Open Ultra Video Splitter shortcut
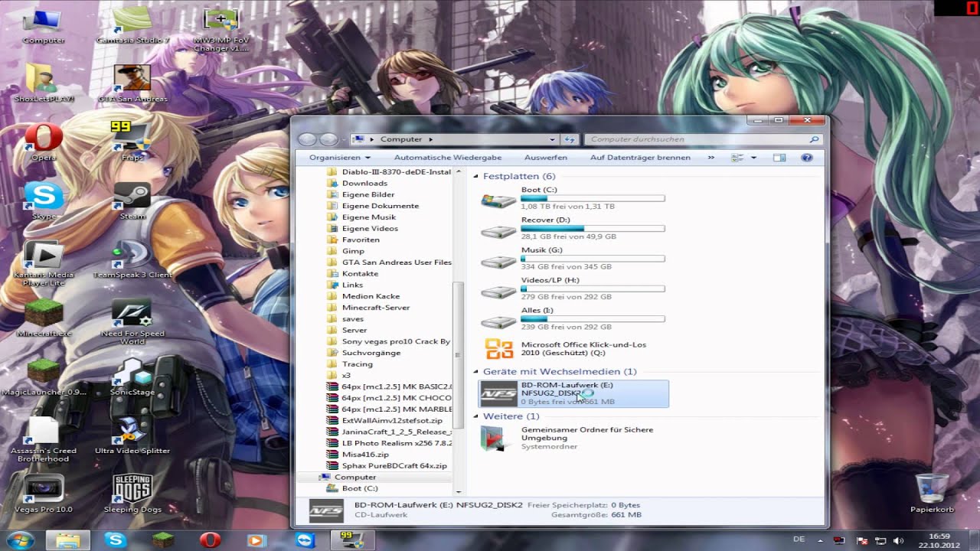This screenshot has width=980, height=551. coord(132,435)
